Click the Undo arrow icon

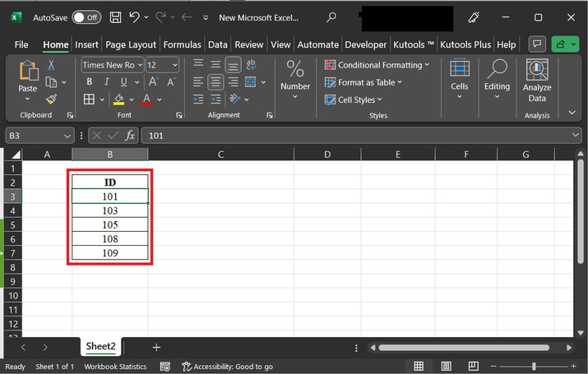pos(136,17)
